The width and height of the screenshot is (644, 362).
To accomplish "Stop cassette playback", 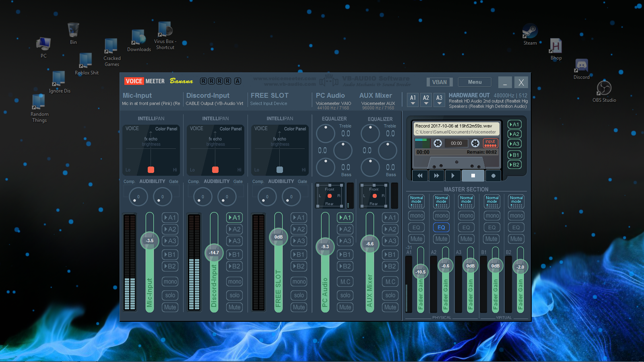I will tap(473, 175).
